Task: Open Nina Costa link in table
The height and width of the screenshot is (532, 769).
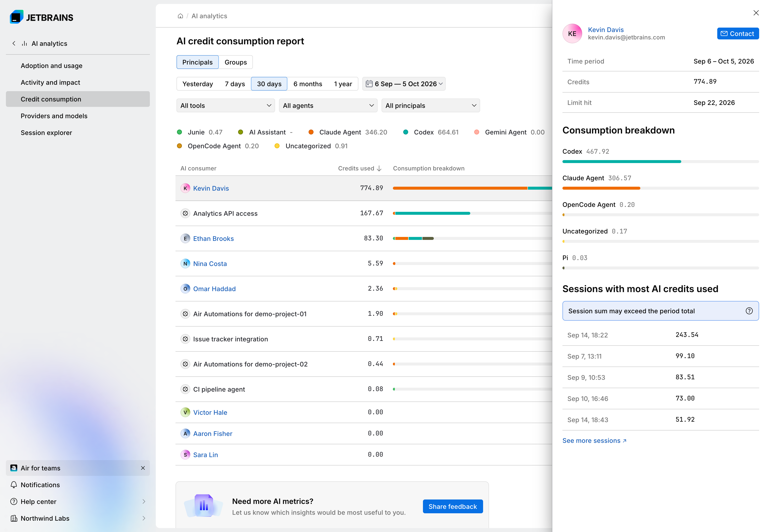Action: click(210, 264)
